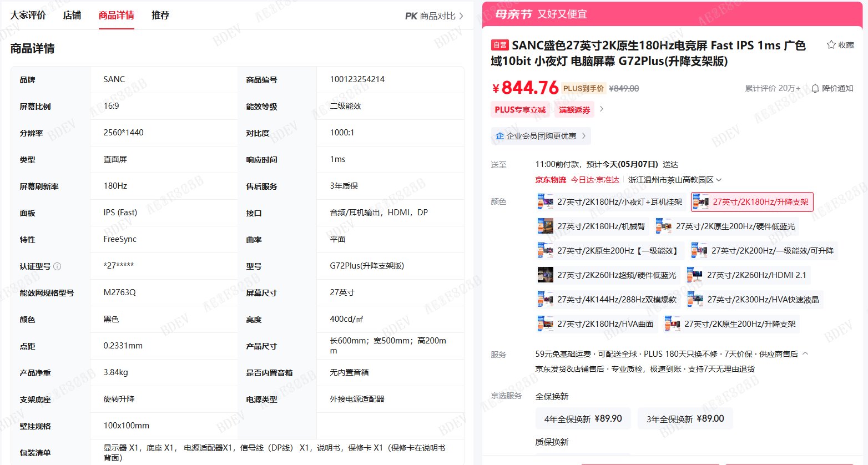Click 今日达·京准达 delivery text
This screenshot has width=868, height=465.
[x=595, y=180]
